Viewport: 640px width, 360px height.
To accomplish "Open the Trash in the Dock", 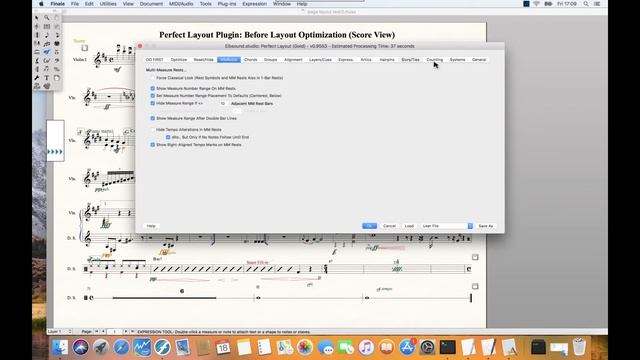I will coord(579,347).
